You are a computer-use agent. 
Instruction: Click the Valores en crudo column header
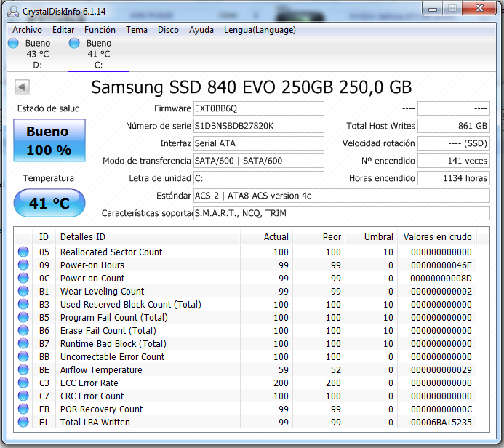pyautogui.click(x=437, y=237)
